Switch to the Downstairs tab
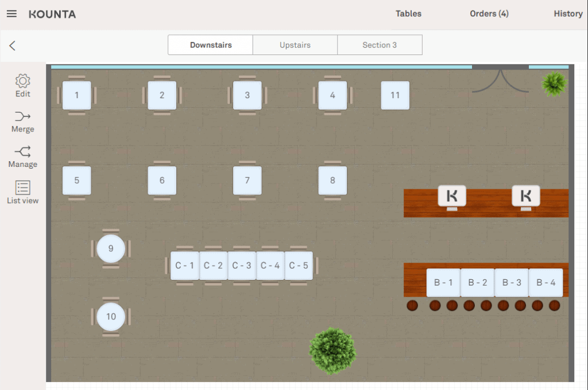The image size is (588, 390). pyautogui.click(x=210, y=45)
